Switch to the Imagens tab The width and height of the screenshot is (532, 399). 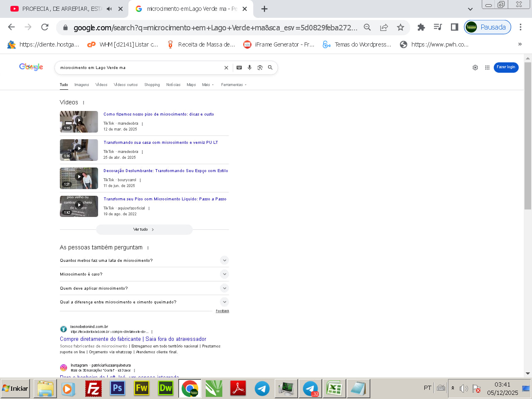click(x=81, y=85)
